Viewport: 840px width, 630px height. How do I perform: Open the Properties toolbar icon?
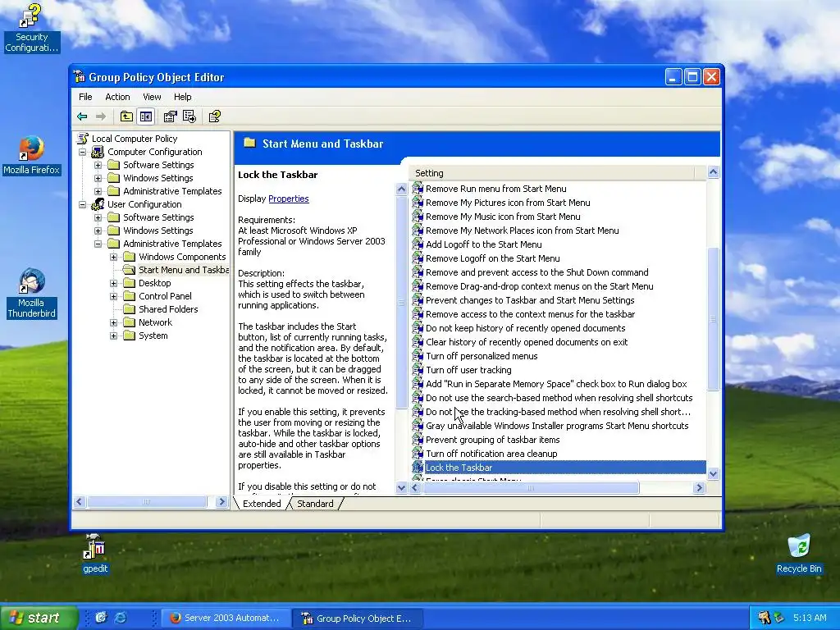[x=171, y=116]
